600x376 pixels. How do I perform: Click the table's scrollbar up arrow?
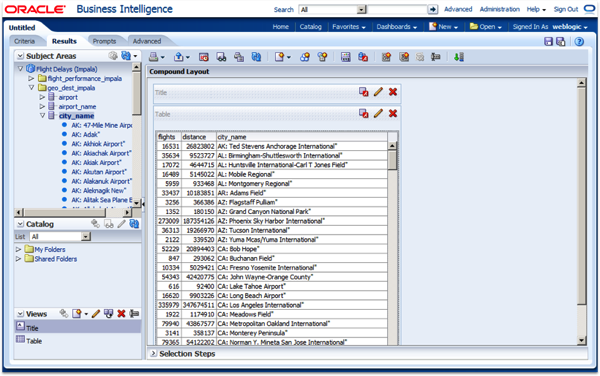pyautogui.click(x=392, y=146)
